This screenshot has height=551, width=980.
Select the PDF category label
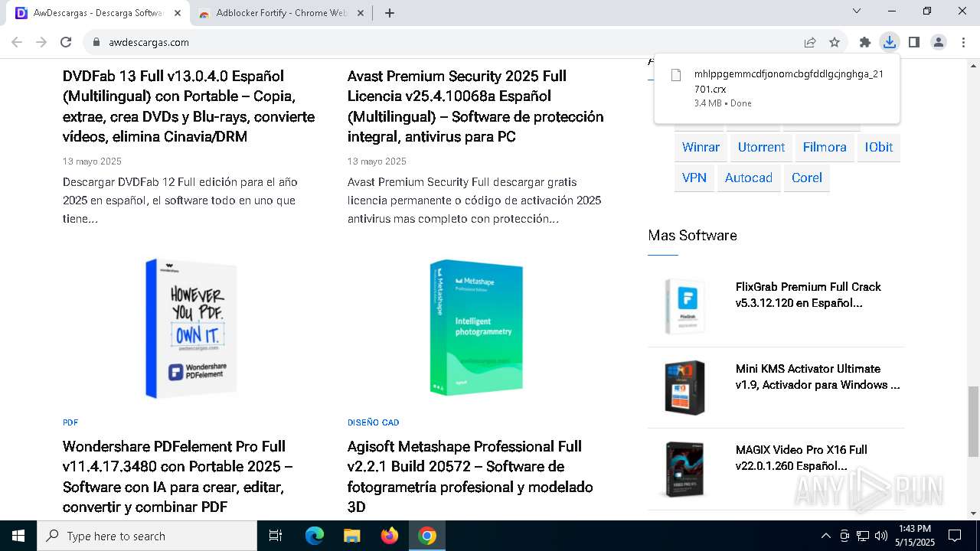click(70, 422)
